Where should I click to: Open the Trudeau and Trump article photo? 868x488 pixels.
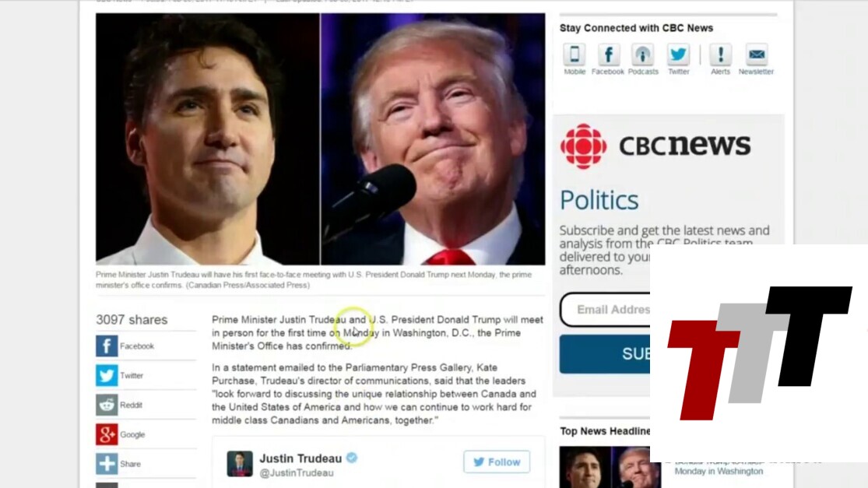320,139
